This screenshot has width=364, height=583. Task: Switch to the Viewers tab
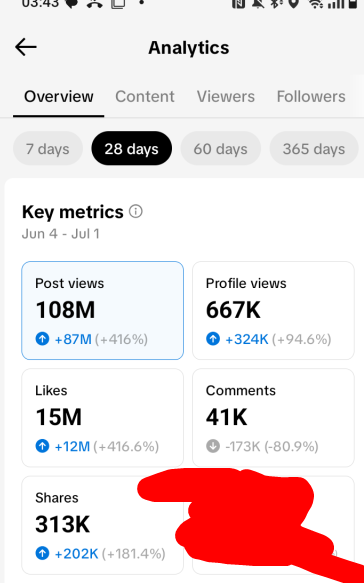click(226, 97)
